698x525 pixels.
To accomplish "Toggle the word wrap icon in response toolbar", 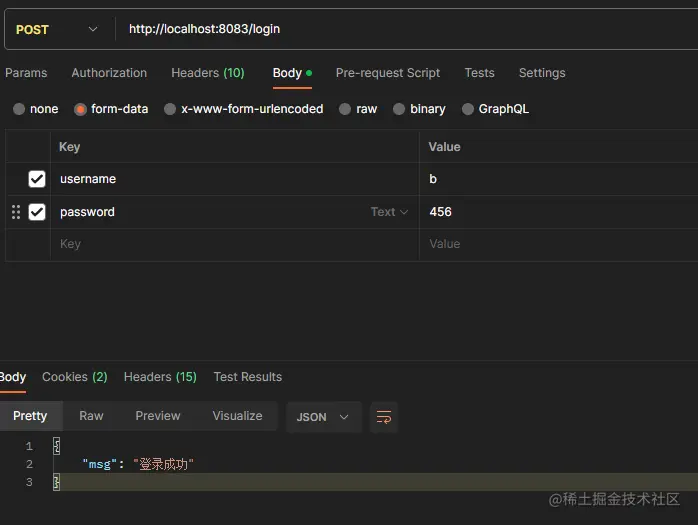I will click(x=384, y=417).
